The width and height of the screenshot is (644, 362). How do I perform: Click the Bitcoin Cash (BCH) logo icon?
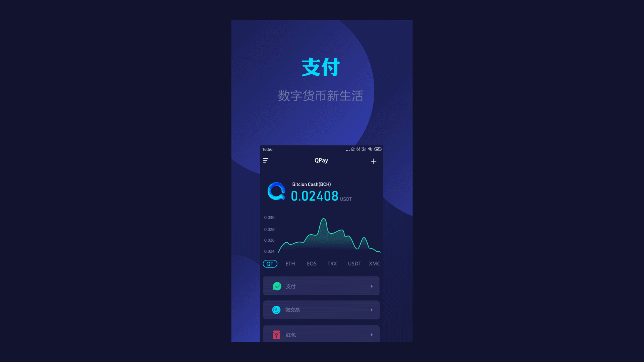coord(276,191)
